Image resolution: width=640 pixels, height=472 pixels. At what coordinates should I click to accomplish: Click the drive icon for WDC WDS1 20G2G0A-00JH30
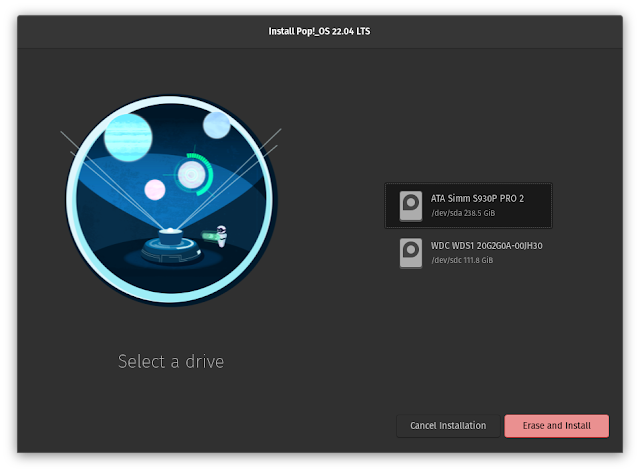pos(411,253)
